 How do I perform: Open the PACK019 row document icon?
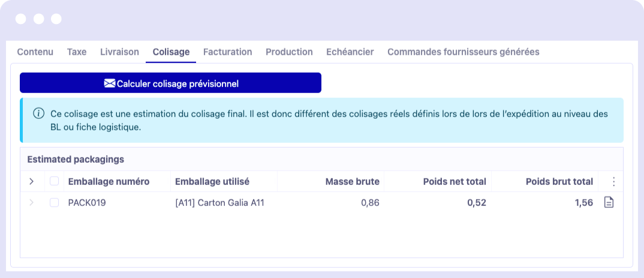coord(609,203)
